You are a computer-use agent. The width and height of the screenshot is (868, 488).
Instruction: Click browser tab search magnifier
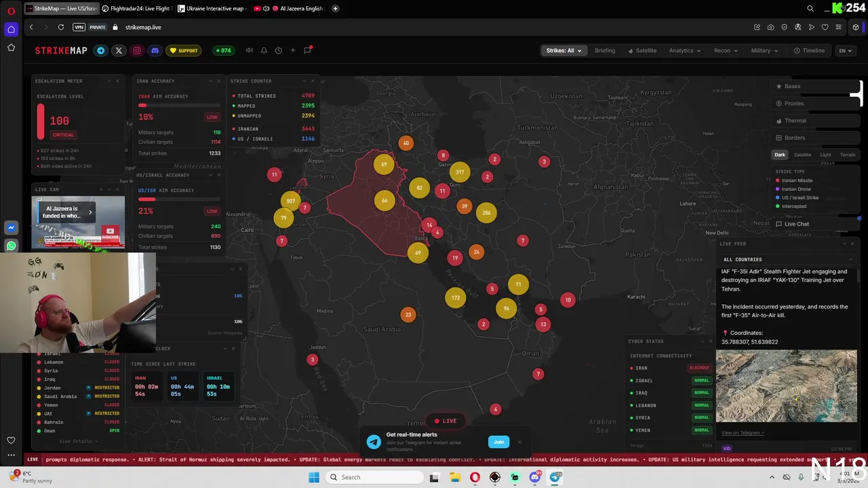[810, 9]
